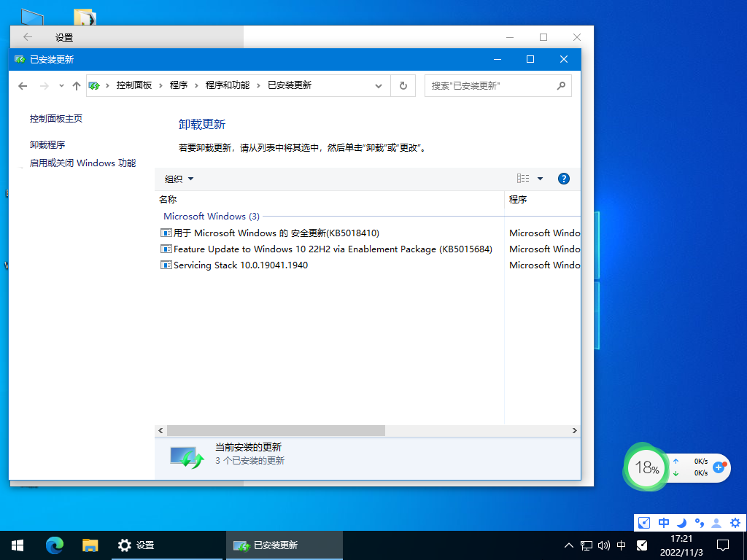Click the back navigation arrow
Viewport: 747px width, 560px height.
tap(23, 85)
